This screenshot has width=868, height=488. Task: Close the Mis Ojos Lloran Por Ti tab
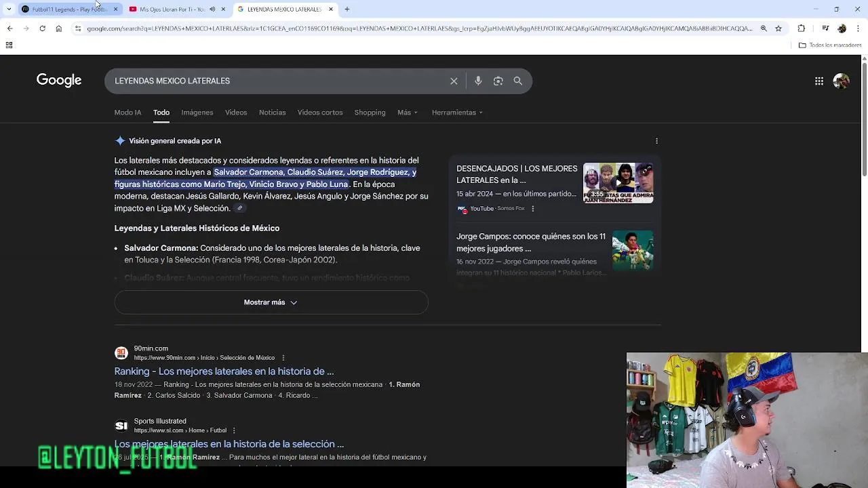click(x=223, y=9)
